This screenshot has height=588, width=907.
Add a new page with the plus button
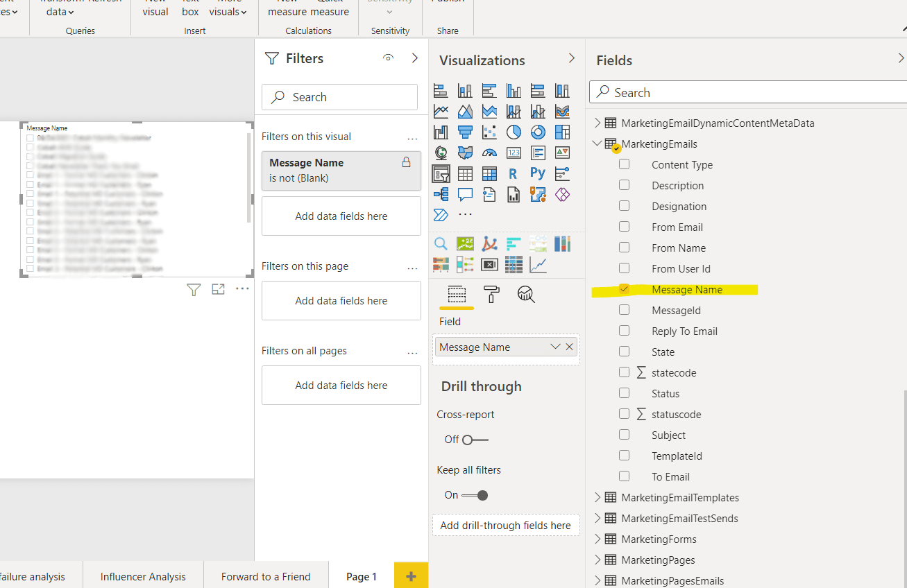point(410,576)
